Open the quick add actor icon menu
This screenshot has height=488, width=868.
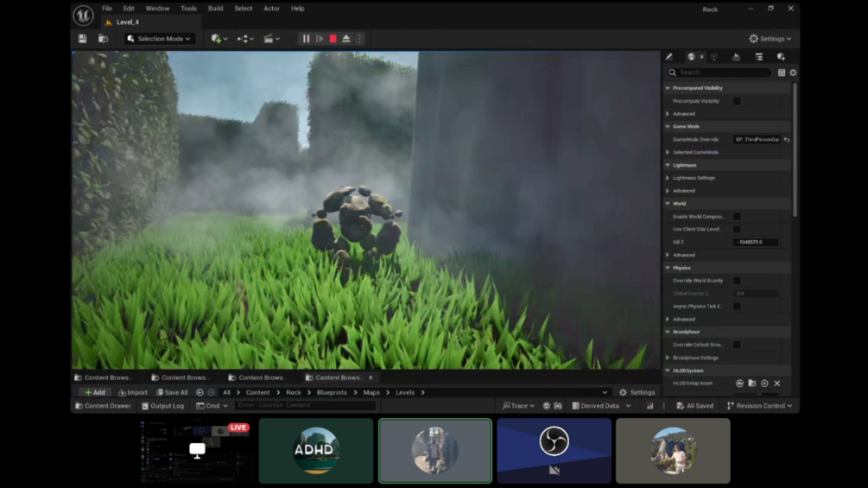point(219,39)
